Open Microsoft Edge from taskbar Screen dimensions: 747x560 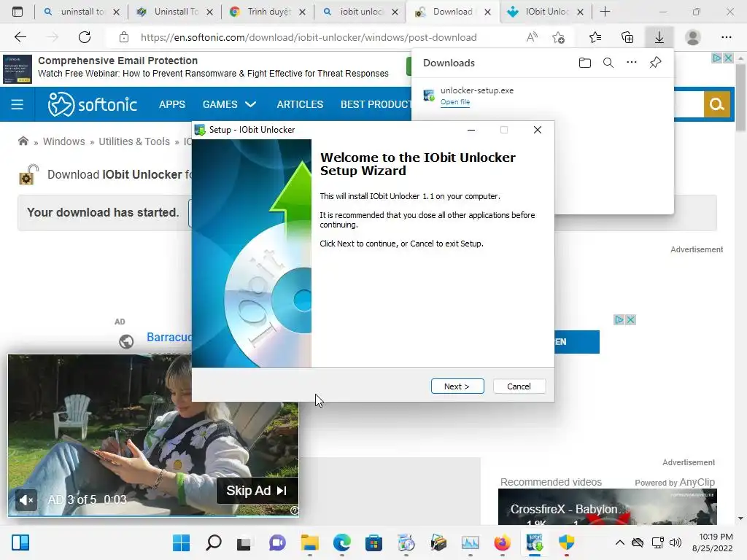click(x=341, y=542)
